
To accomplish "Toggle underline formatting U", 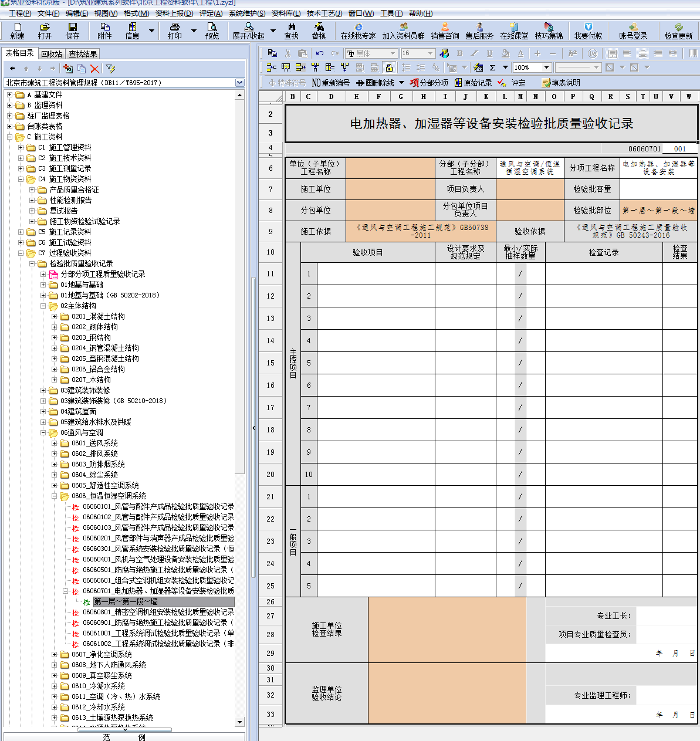I will tap(489, 53).
